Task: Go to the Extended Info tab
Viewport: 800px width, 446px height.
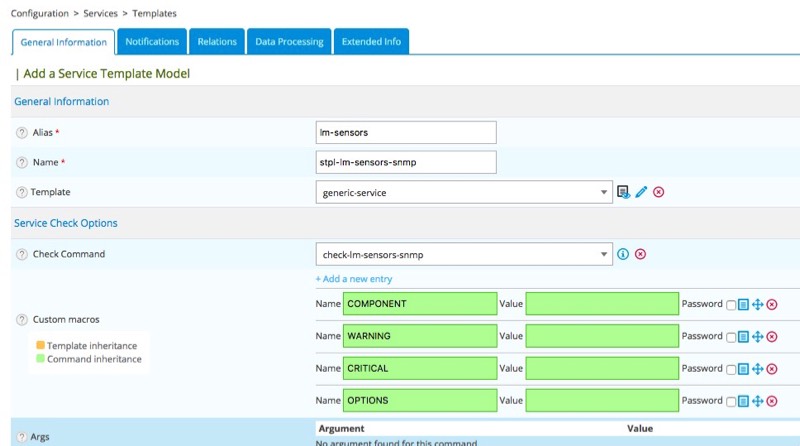Action: 371,42
